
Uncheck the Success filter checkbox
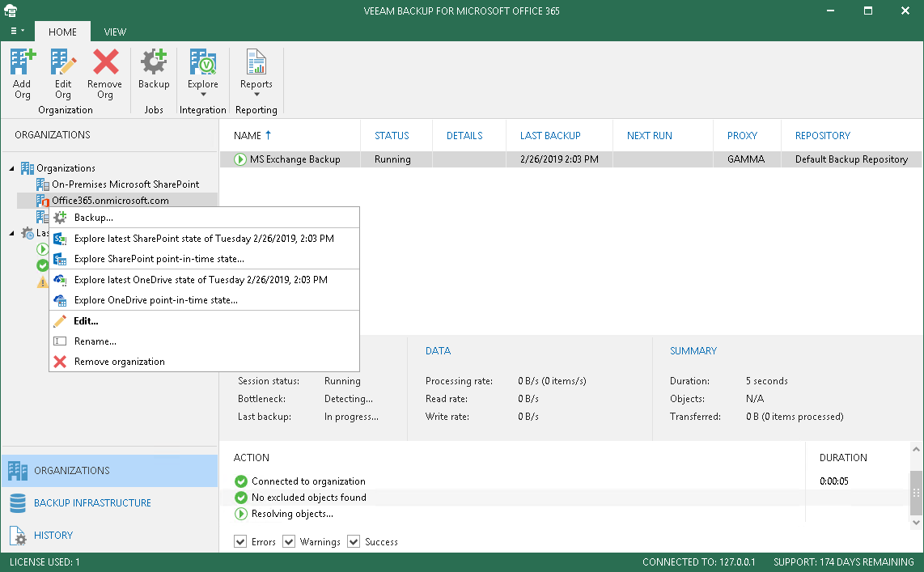pyautogui.click(x=354, y=541)
